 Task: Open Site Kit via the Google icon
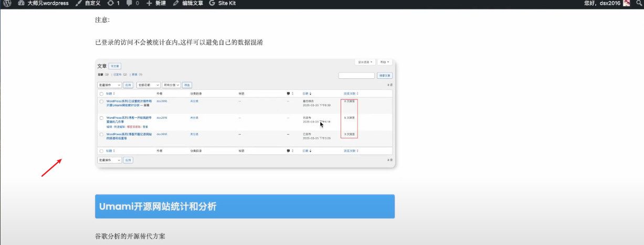point(212,3)
